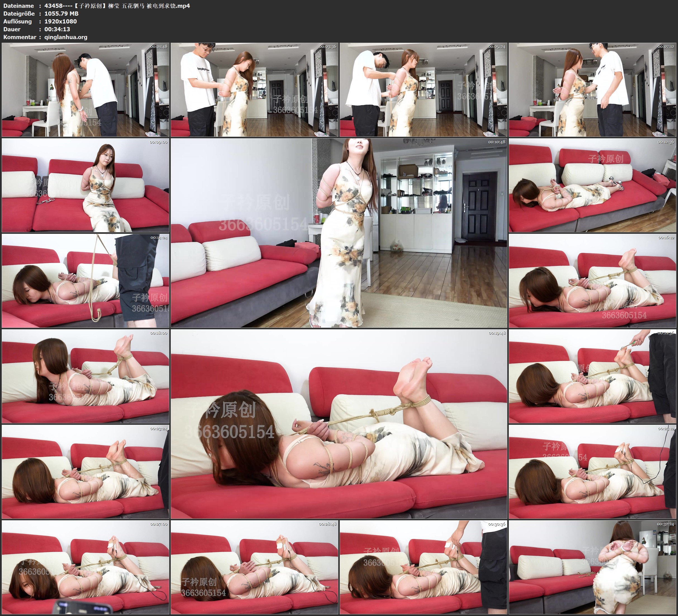Open the large frame stamped 00:19:48
The width and height of the screenshot is (678, 616).
(x=339, y=424)
